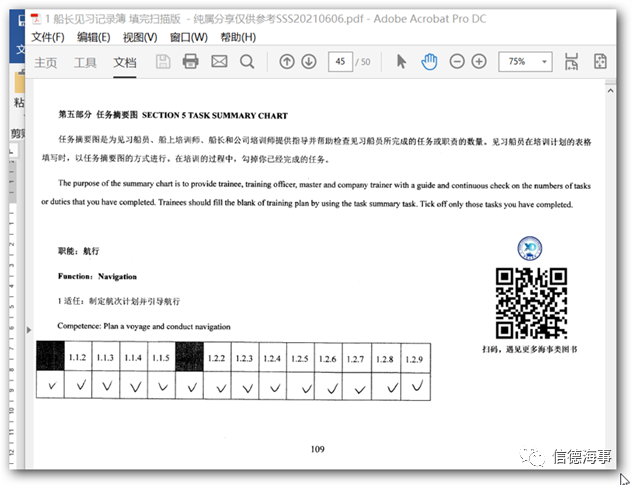Click table cell 1.2.8
This screenshot has height=485, width=632.
point(385,359)
